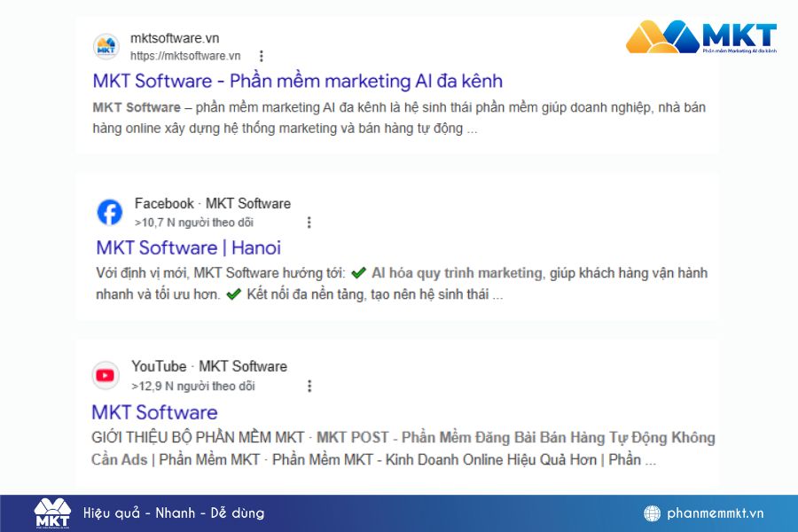Click the MKT logo in the top-right corner

(x=701, y=37)
